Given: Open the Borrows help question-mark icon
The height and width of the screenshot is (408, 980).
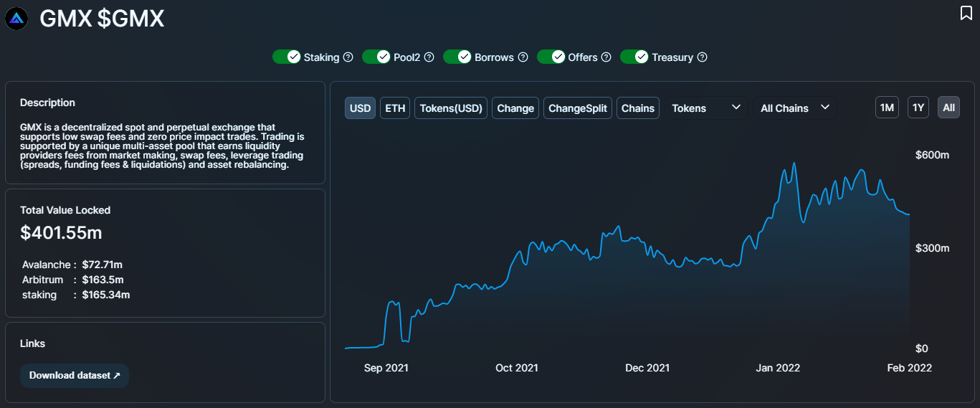Looking at the screenshot, I should click(x=523, y=57).
